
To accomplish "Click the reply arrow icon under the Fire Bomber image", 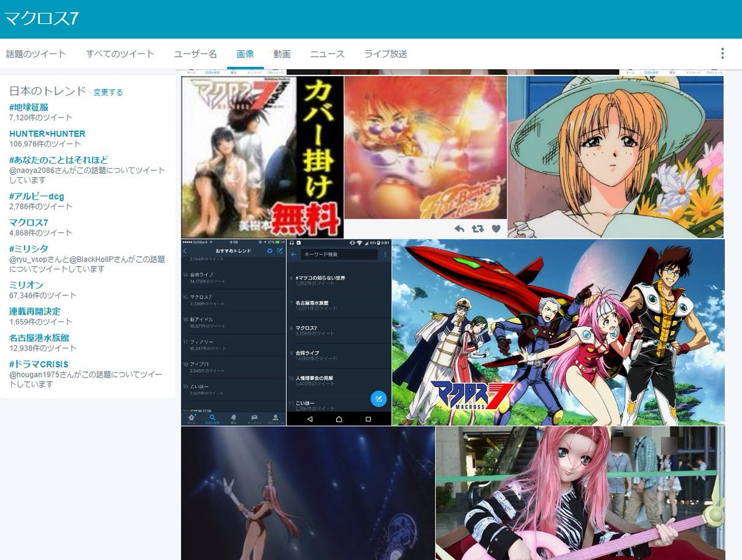I will coord(459,229).
